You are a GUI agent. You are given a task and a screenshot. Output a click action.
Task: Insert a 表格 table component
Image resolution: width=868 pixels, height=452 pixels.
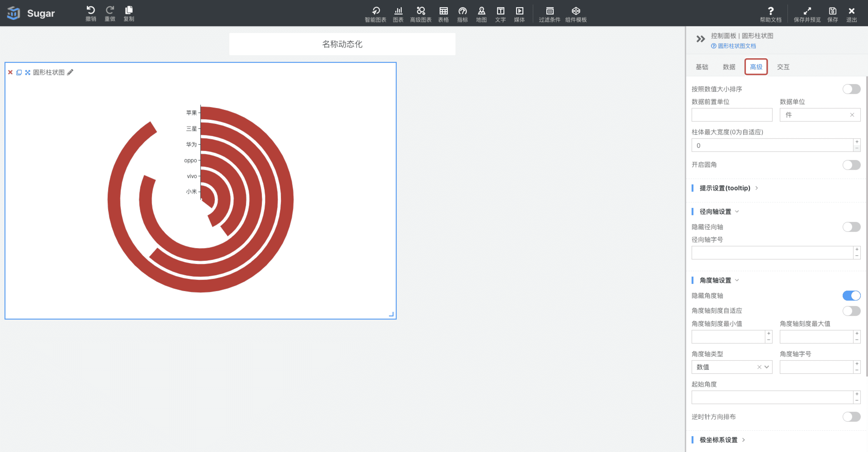click(443, 14)
